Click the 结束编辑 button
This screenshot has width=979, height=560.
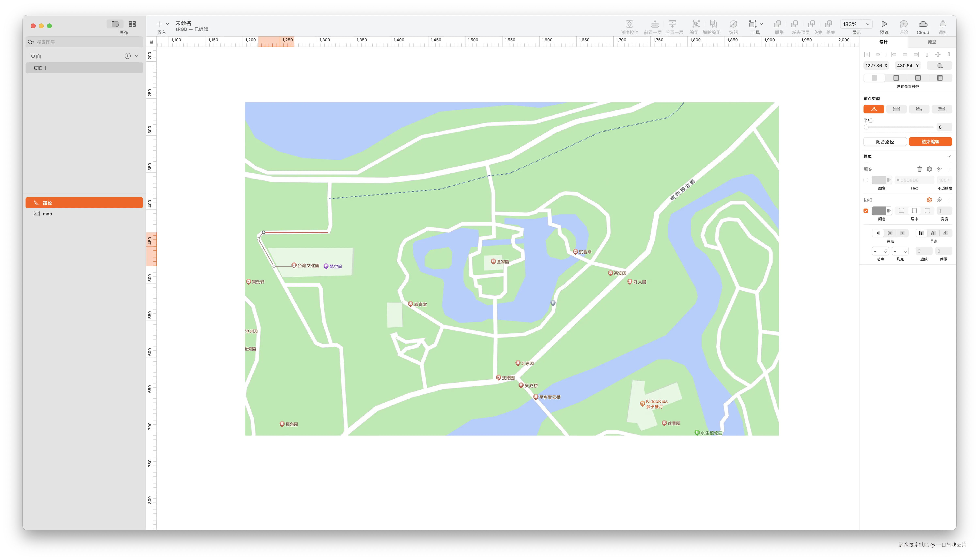pyautogui.click(x=930, y=142)
